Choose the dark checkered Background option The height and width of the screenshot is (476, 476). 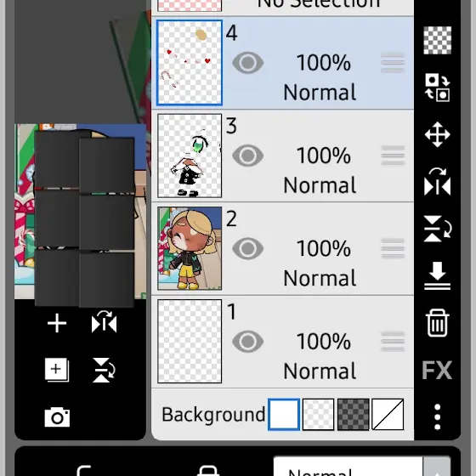click(354, 415)
